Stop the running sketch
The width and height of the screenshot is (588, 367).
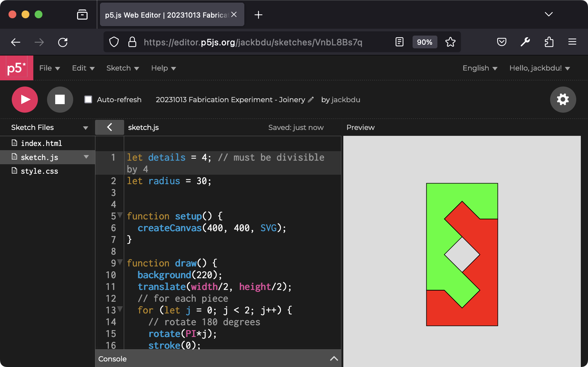pos(60,100)
